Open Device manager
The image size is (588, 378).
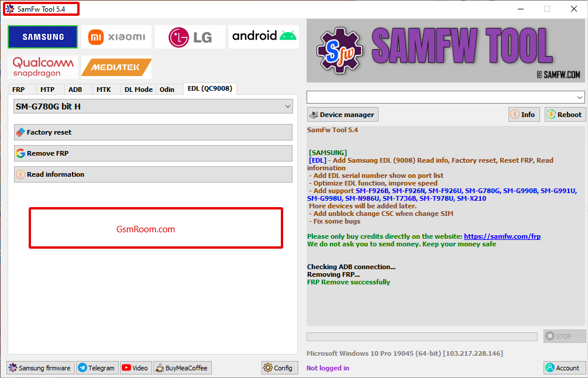(x=342, y=115)
